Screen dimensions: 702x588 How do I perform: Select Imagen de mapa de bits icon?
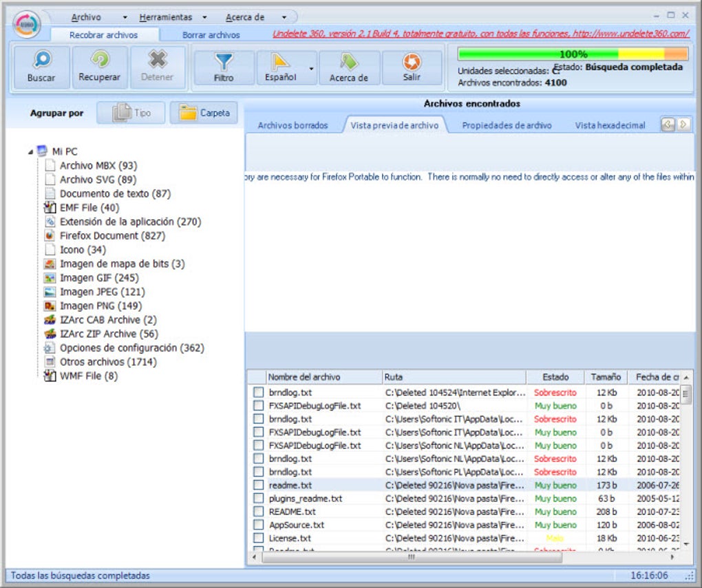click(x=50, y=263)
